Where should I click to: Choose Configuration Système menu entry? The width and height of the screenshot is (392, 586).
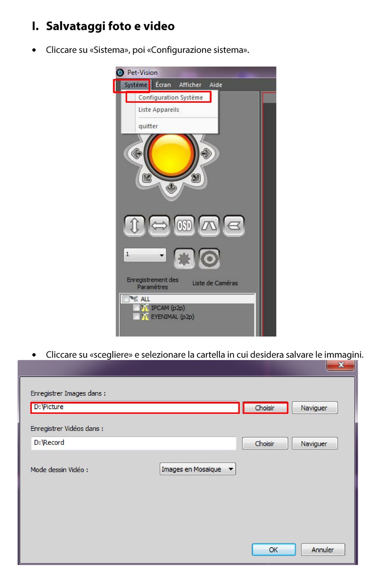coord(170,97)
